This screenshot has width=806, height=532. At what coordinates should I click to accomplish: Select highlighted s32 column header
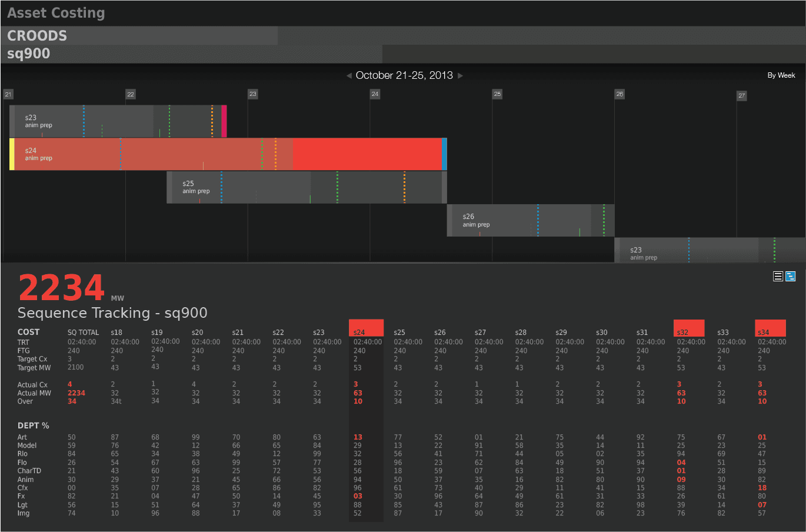689,328
